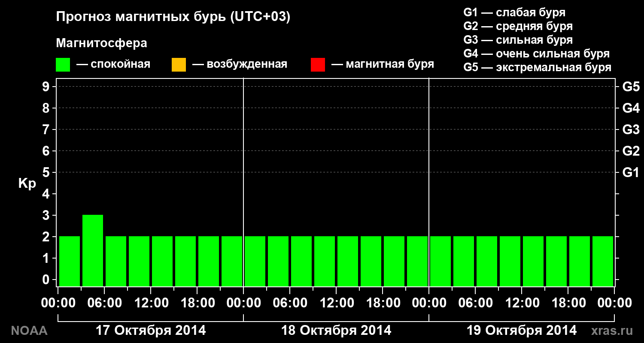This screenshot has height=343, width=644.
Task: Click the '18:00' tick above 17 Октября
Action: tap(197, 303)
